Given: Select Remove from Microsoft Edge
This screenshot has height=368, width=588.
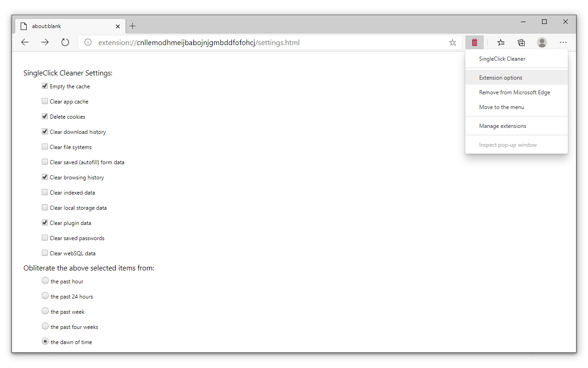Looking at the screenshot, I should coord(516,92).
